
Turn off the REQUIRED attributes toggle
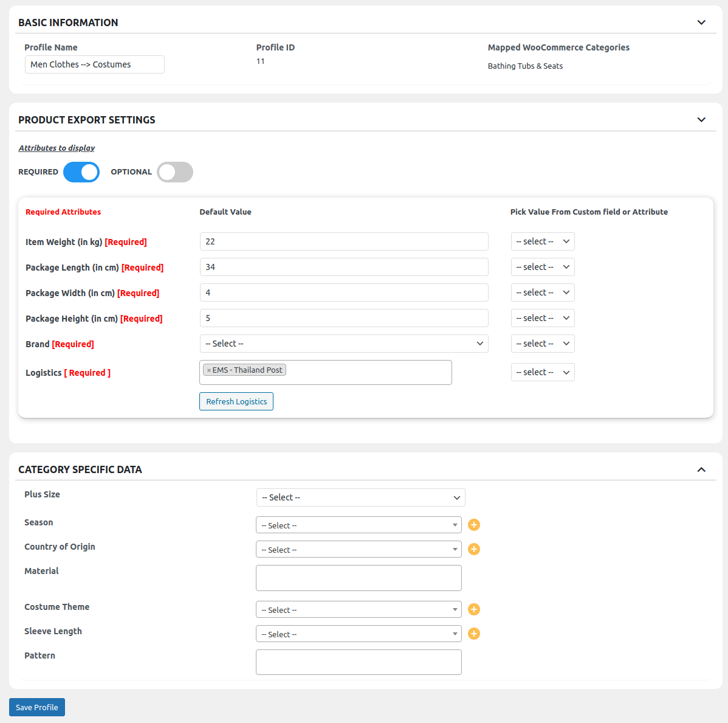click(x=81, y=172)
